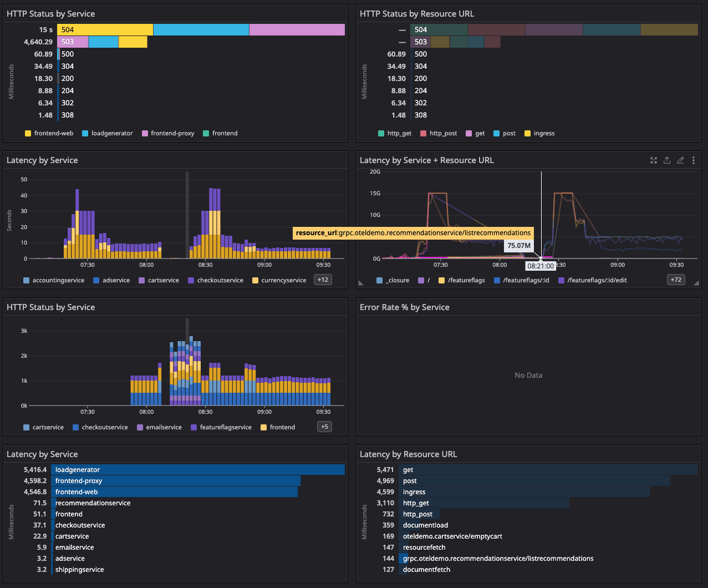The width and height of the screenshot is (708, 588).
Task: Click the export/share icon on latency widget
Action: [x=667, y=160]
